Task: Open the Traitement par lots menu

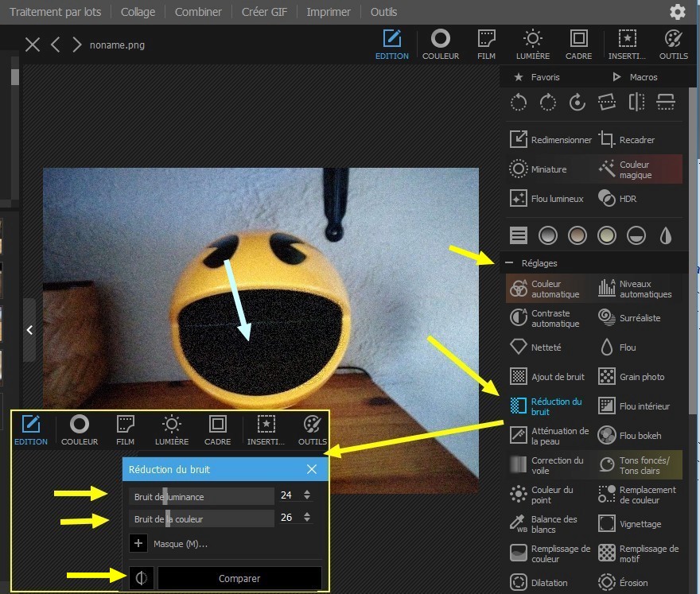Action: point(56,12)
